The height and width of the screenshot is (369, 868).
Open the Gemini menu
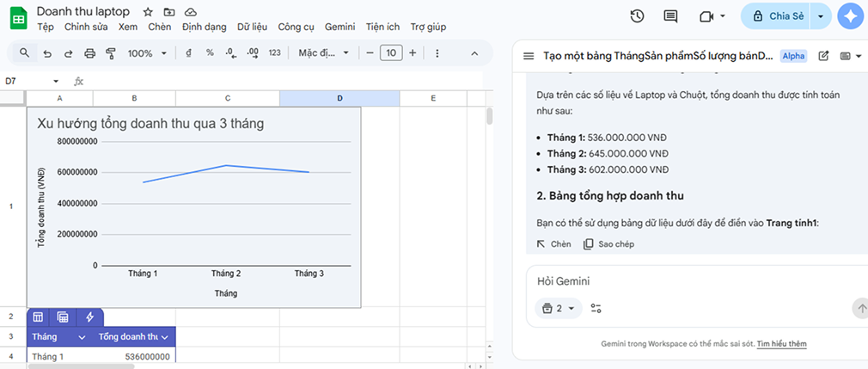(340, 27)
